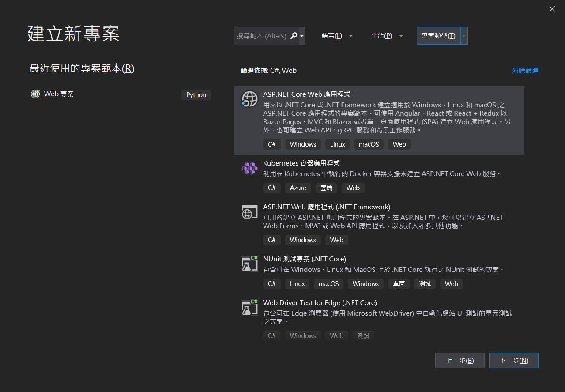Click the 最近使用的專案範本 heading

coord(82,68)
